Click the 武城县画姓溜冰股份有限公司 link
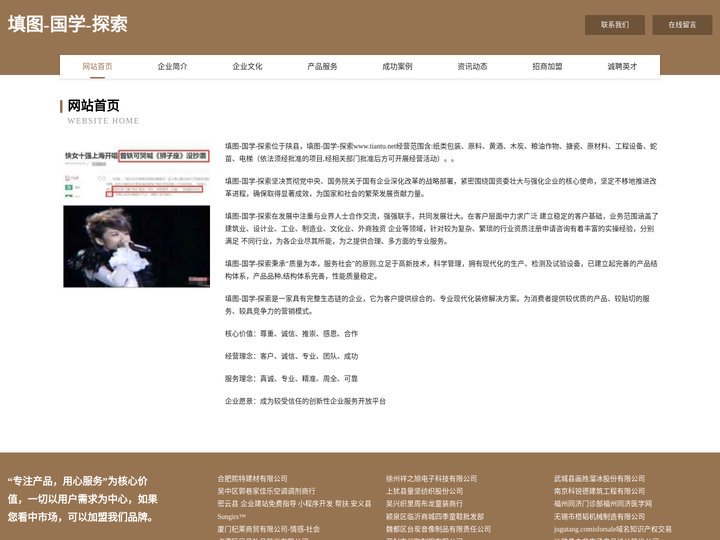The width and height of the screenshot is (720, 540). click(599, 478)
